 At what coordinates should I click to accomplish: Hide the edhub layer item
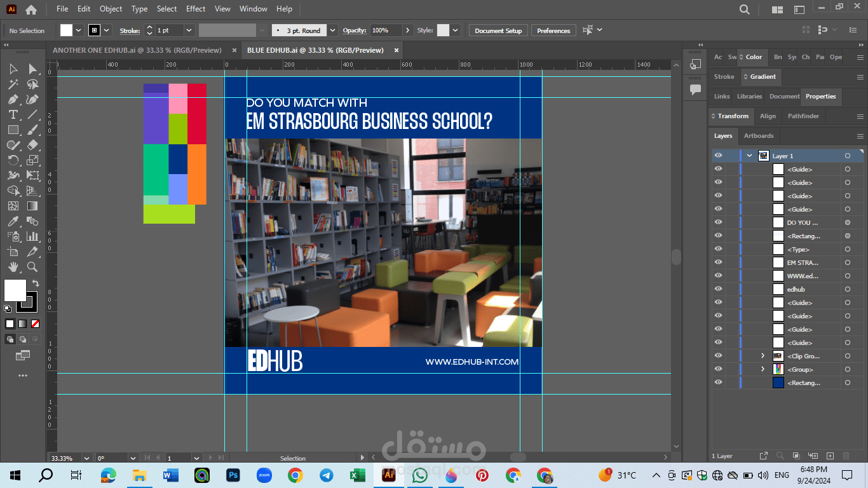718,289
